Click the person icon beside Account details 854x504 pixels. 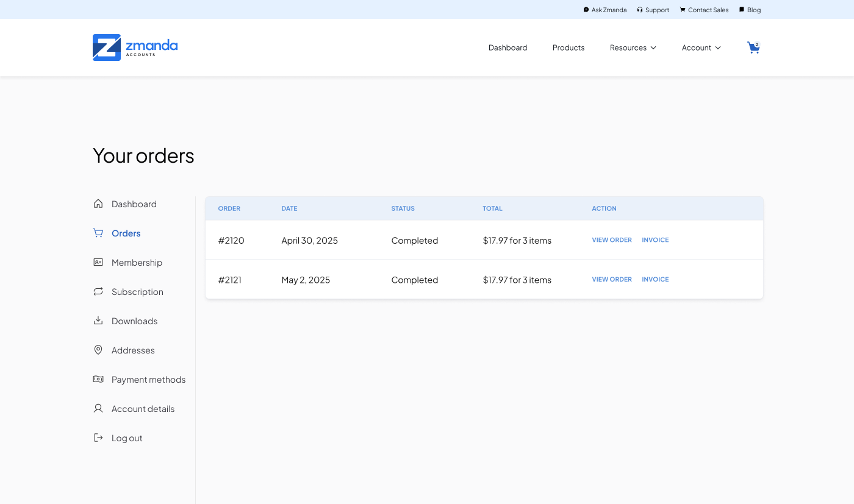[98, 408]
